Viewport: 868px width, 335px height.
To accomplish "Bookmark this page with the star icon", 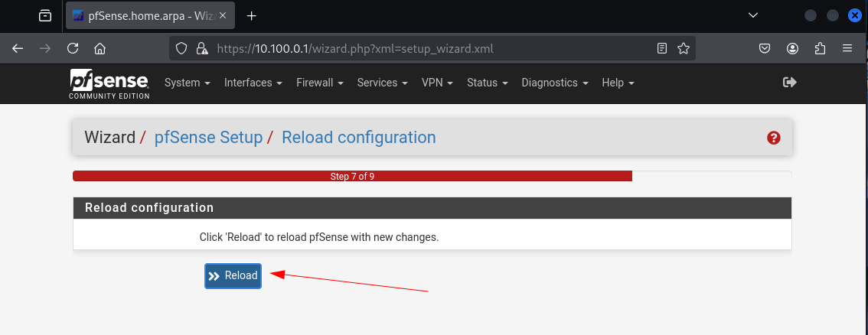I will (684, 49).
